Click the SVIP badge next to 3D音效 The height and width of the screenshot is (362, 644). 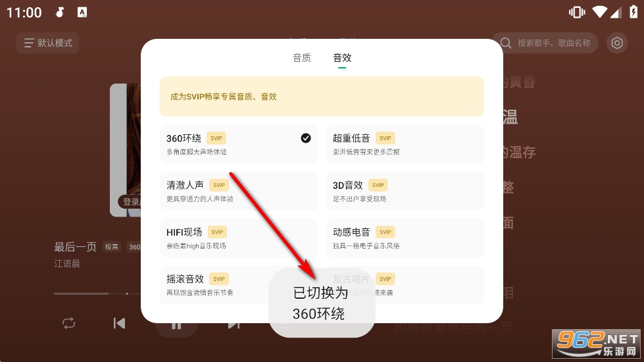pos(378,186)
